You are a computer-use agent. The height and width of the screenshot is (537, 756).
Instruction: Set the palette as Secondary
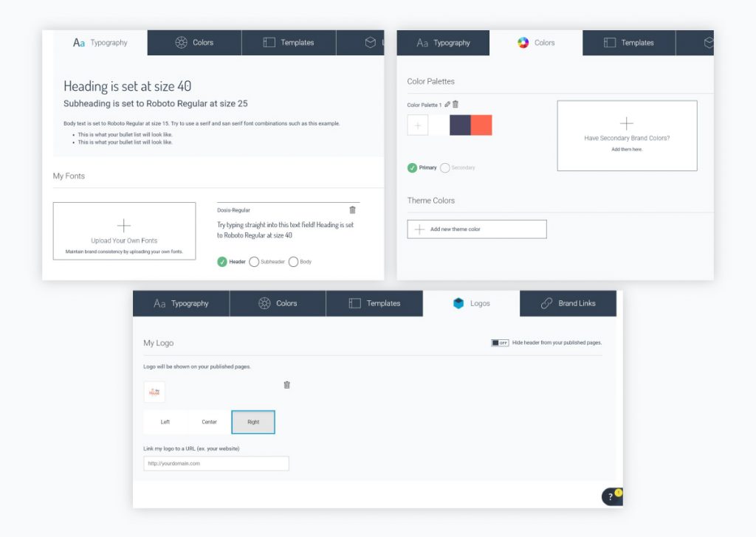pos(444,168)
